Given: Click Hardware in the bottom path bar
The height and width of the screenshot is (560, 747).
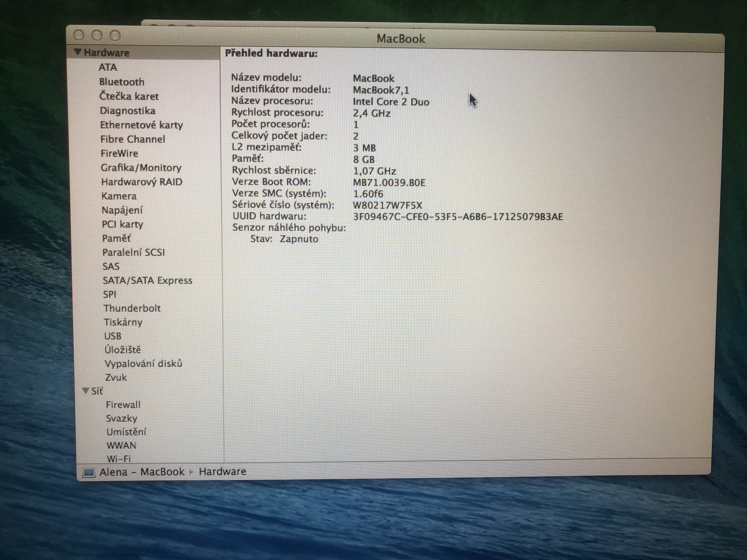Looking at the screenshot, I should point(222,471).
